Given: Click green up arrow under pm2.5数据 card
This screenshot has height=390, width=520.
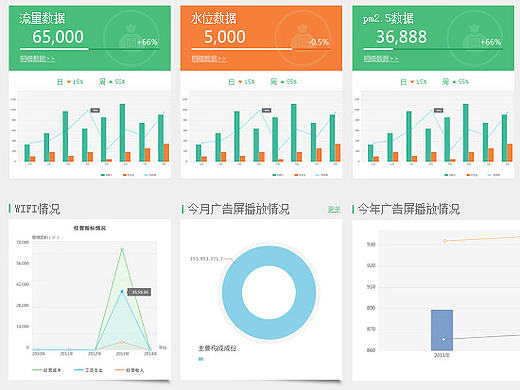Looking at the screenshot, I should (x=454, y=82).
